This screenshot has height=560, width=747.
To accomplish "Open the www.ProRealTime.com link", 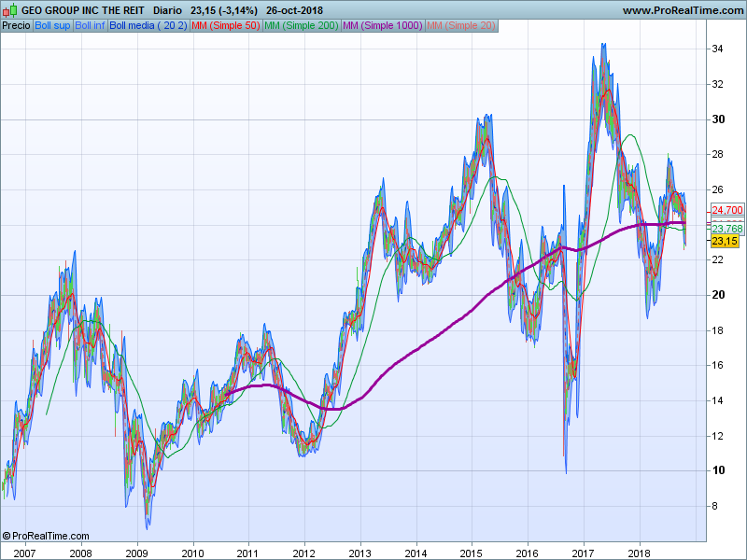I will pyautogui.click(x=684, y=10).
